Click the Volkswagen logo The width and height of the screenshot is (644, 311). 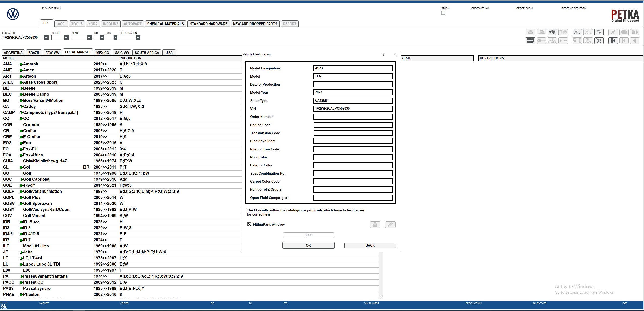[x=13, y=14]
